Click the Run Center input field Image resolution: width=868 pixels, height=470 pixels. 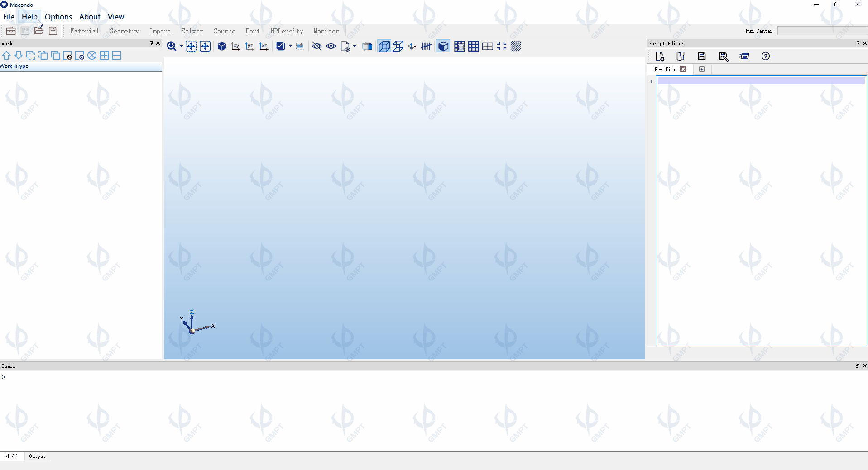[822, 31]
